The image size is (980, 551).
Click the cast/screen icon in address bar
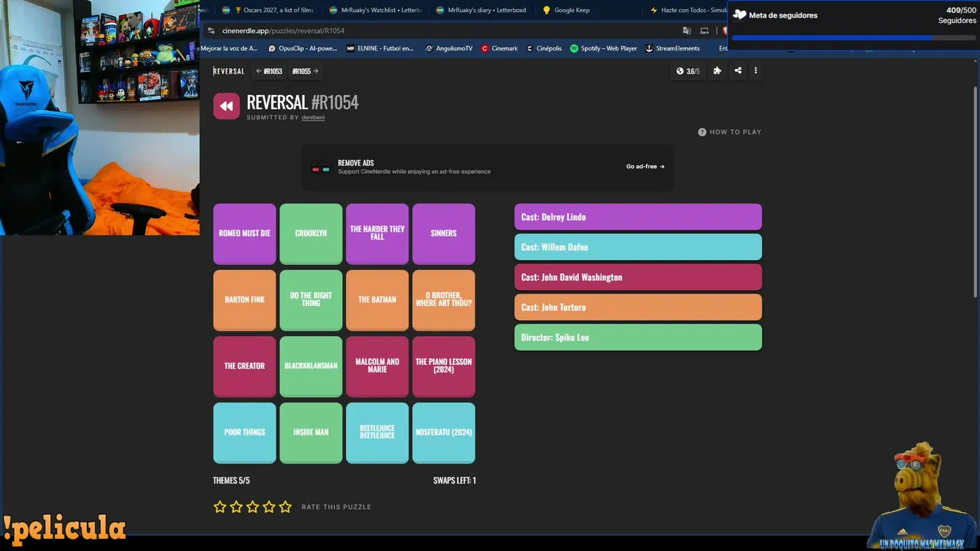coord(704,31)
